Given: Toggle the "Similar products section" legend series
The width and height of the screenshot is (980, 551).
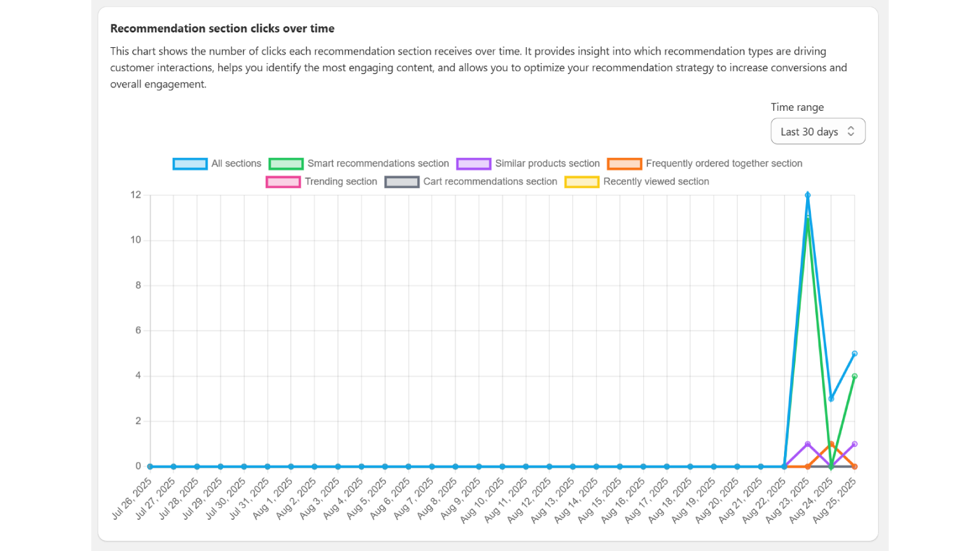Looking at the screenshot, I should click(548, 163).
